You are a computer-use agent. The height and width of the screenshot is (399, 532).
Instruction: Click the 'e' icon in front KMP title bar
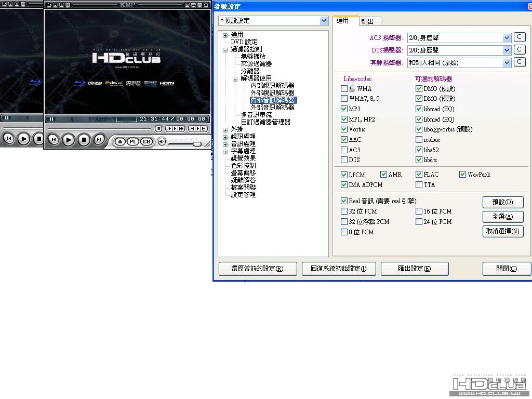tap(55, 5)
